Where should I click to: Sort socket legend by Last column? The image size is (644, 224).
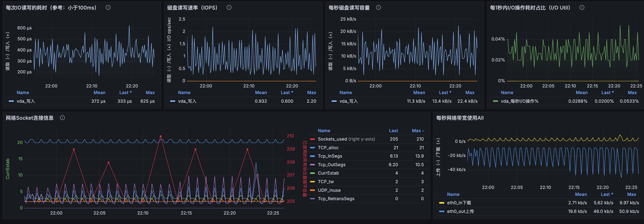point(393,131)
